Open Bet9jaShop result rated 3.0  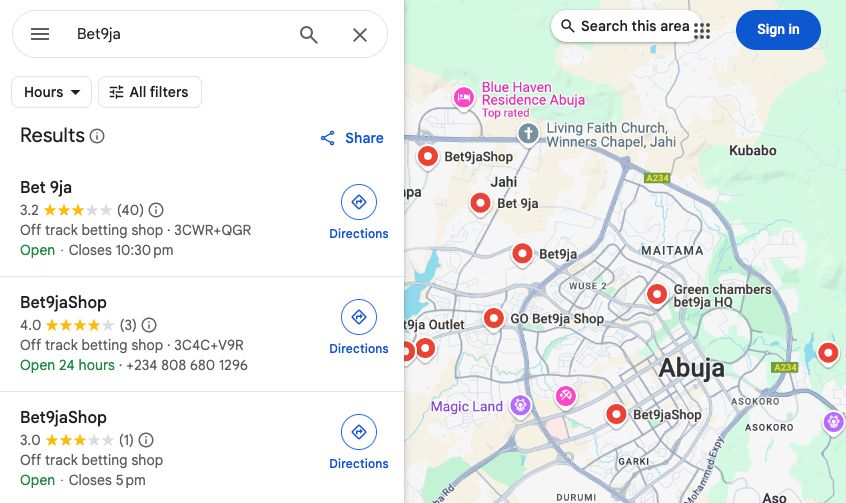63,417
